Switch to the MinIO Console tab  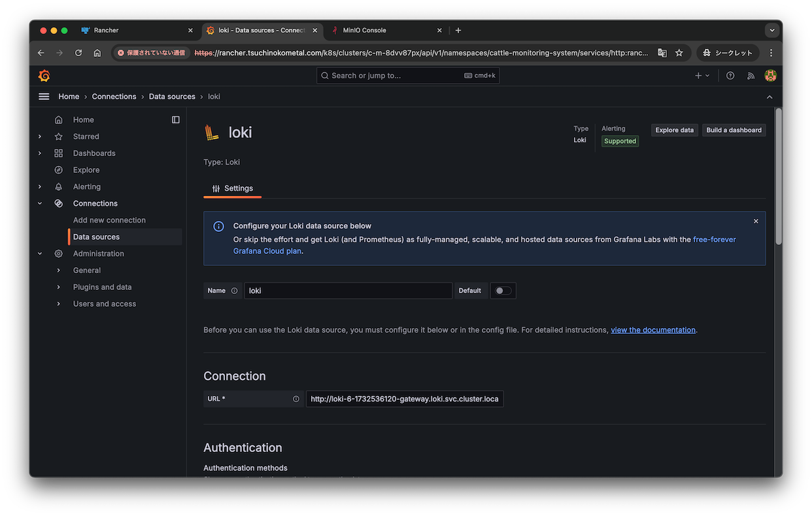pos(386,30)
